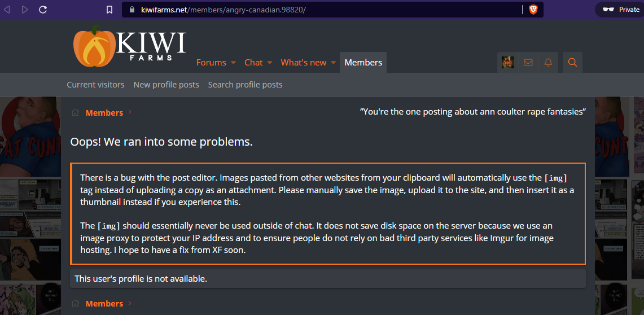Reload the current page
This screenshot has height=315, width=644.
point(43,10)
